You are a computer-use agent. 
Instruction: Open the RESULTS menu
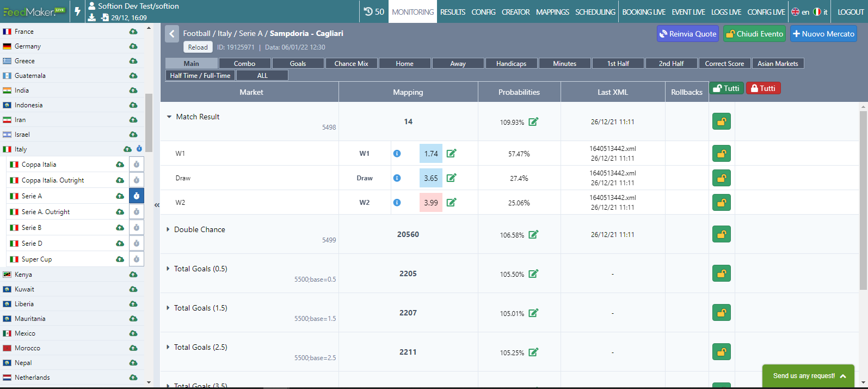453,12
